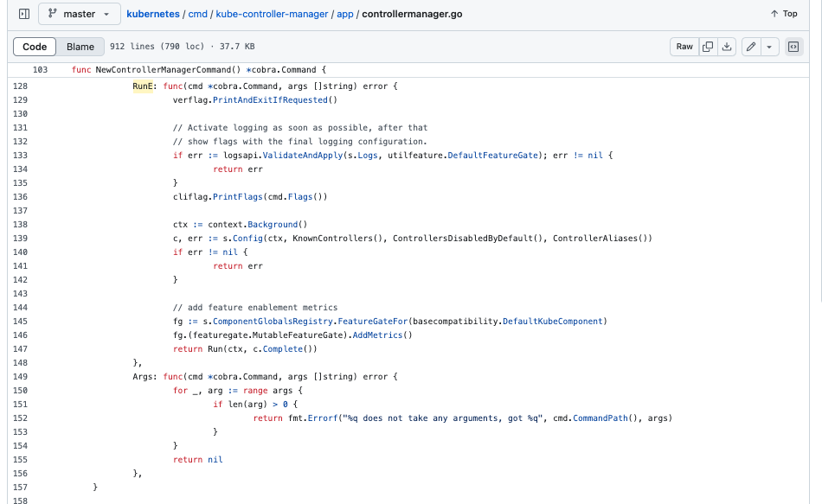Click the CommandPath symbol
Image resolution: width=822 pixels, height=504 pixels.
(x=600, y=418)
